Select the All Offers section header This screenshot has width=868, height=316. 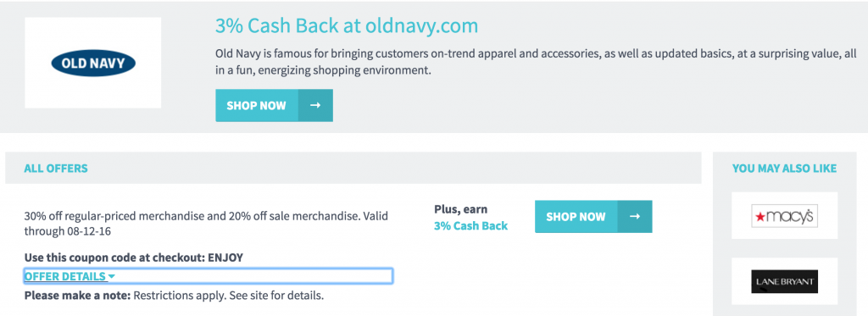tap(56, 169)
